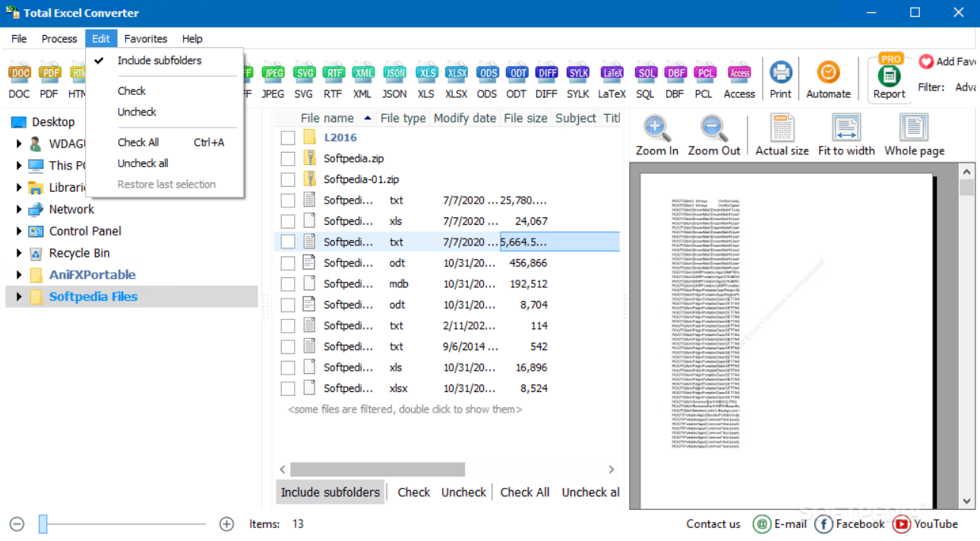Select XML as target format
Screen dimensions: 980x541
(x=362, y=81)
